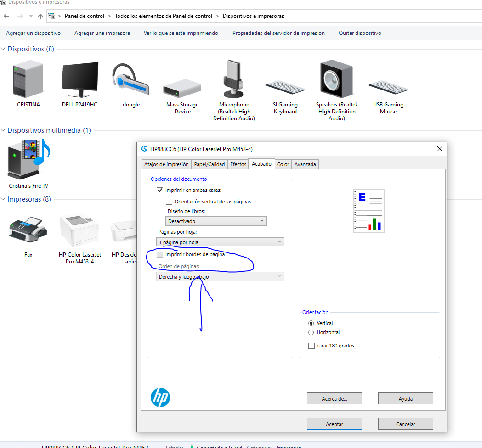
Task: Click the Cancelar button
Action: (x=405, y=424)
